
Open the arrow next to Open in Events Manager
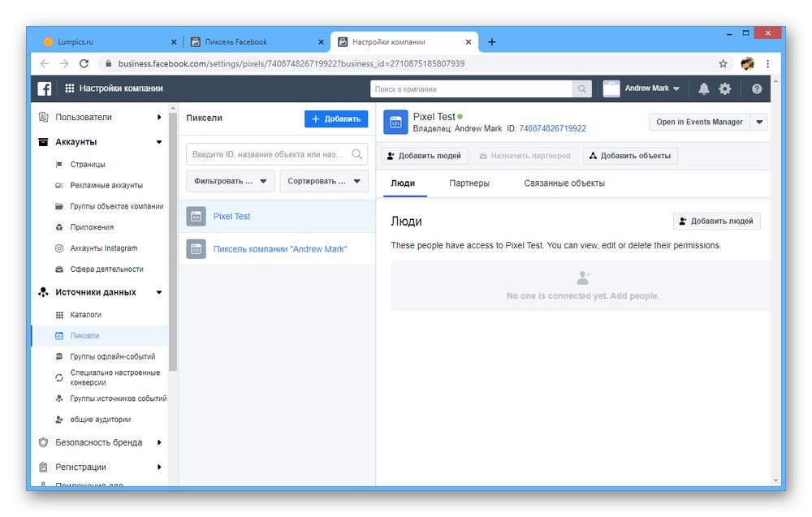click(x=759, y=122)
